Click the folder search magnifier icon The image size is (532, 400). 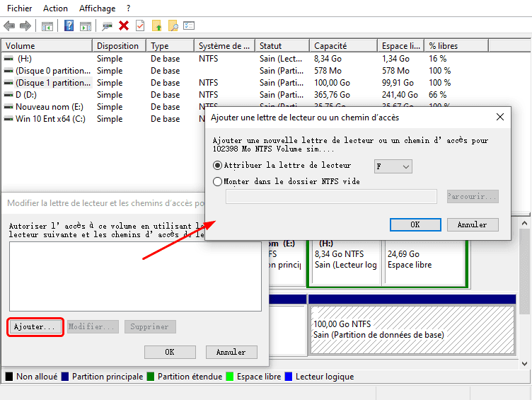[x=173, y=25]
